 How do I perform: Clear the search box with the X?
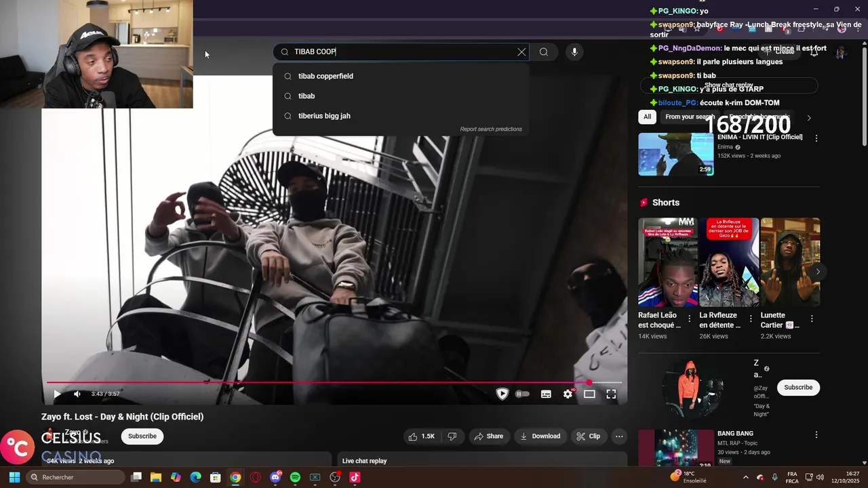click(x=521, y=52)
